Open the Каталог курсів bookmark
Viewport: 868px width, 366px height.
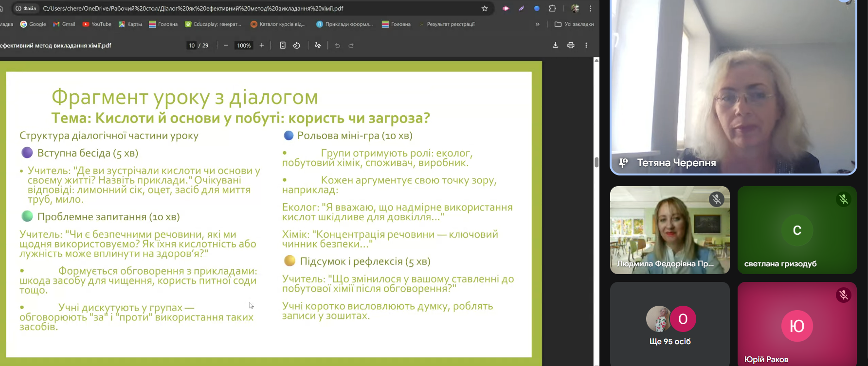[278, 24]
